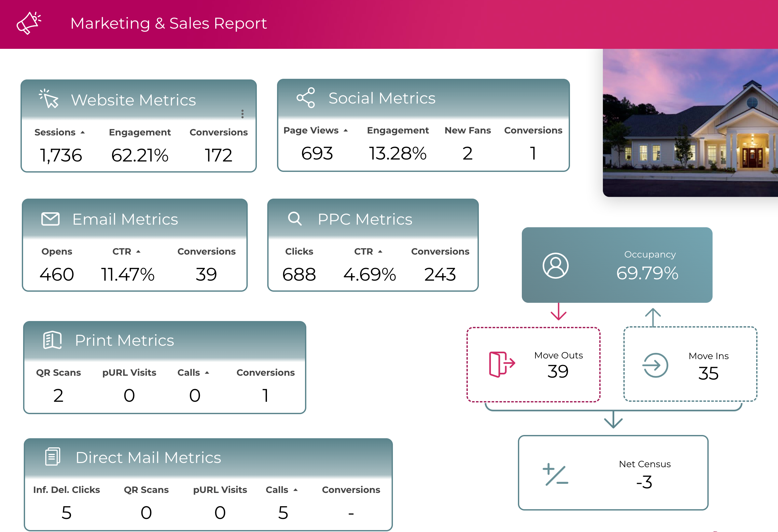The height and width of the screenshot is (532, 778).
Task: Open the three-dot menu on Website Metrics
Action: pyautogui.click(x=242, y=114)
